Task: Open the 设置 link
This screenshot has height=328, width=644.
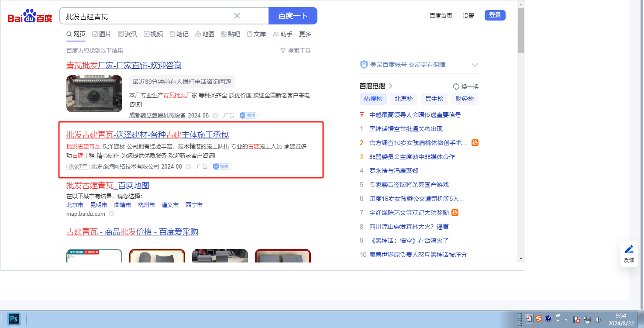Action: [468, 16]
